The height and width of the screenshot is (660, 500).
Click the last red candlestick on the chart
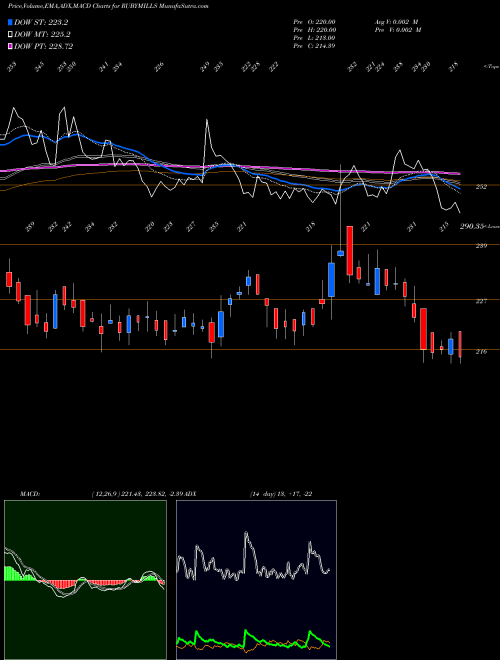tap(460, 344)
